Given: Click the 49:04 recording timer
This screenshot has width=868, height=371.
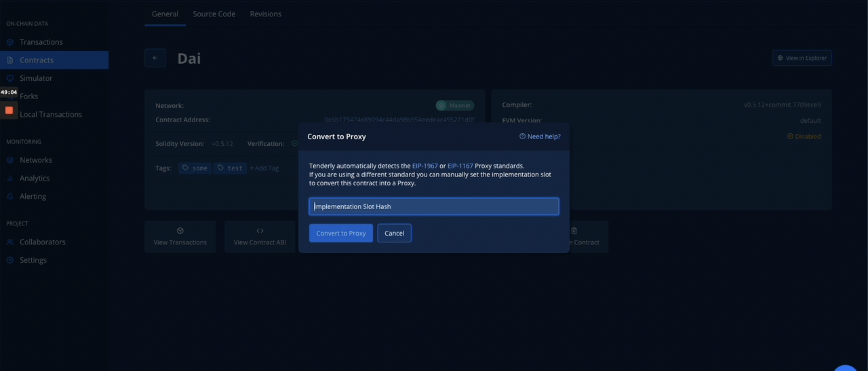Looking at the screenshot, I should coord(9,92).
